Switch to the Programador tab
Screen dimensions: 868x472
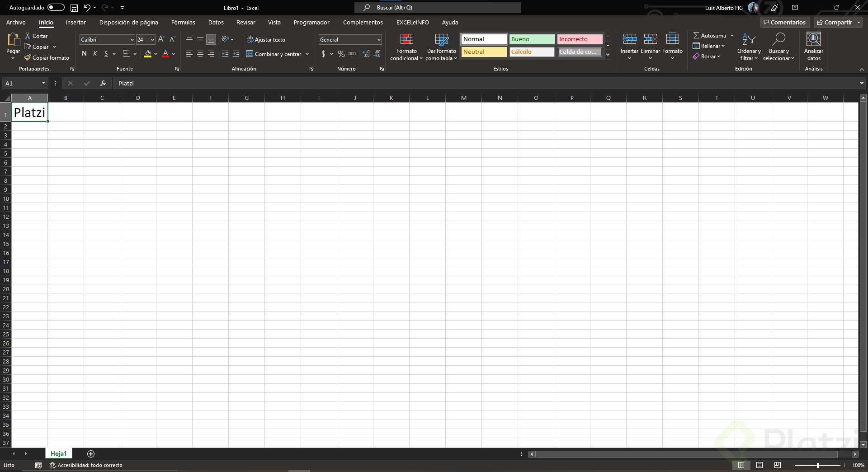[311, 22]
